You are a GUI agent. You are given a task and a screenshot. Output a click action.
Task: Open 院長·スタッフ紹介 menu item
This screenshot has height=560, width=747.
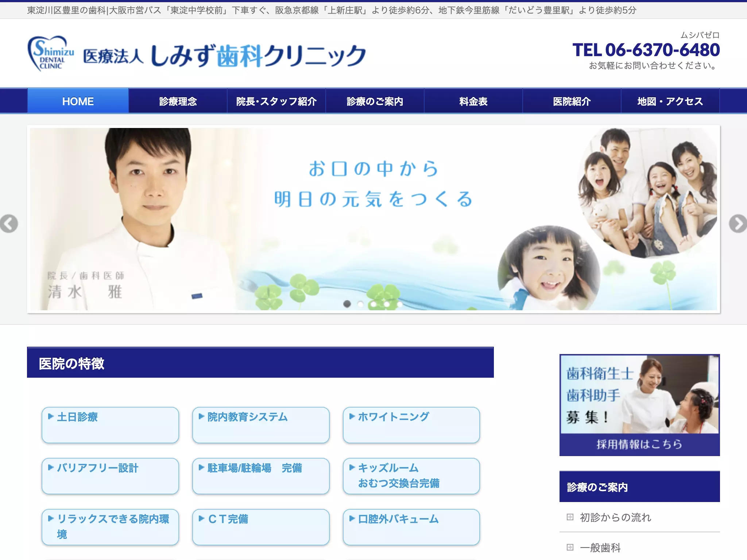click(x=276, y=101)
